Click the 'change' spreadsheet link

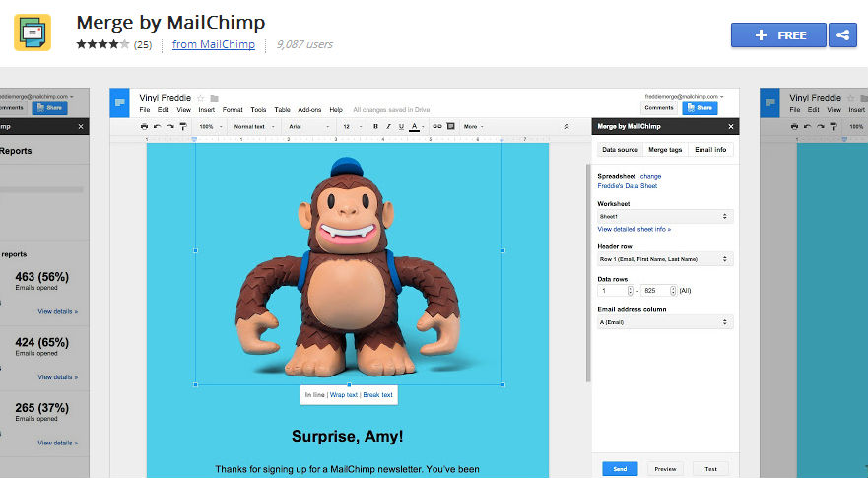tap(651, 176)
